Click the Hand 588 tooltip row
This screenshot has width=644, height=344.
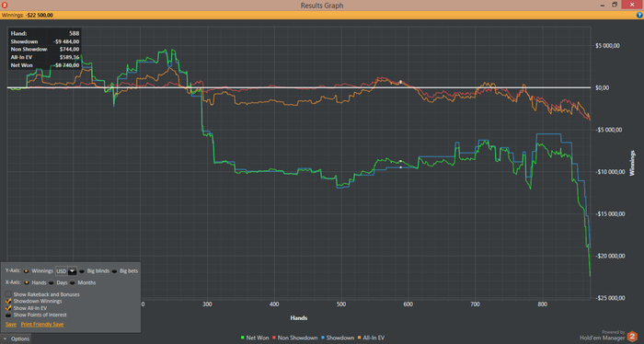pos(45,34)
